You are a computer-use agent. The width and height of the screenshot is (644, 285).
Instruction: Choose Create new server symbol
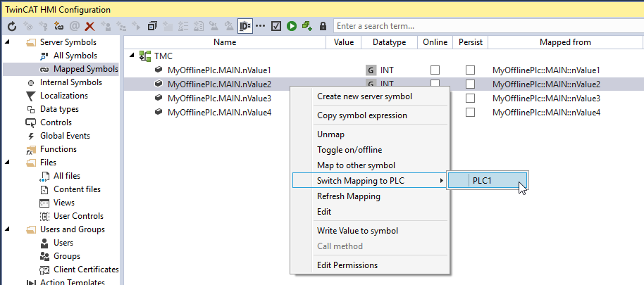364,96
